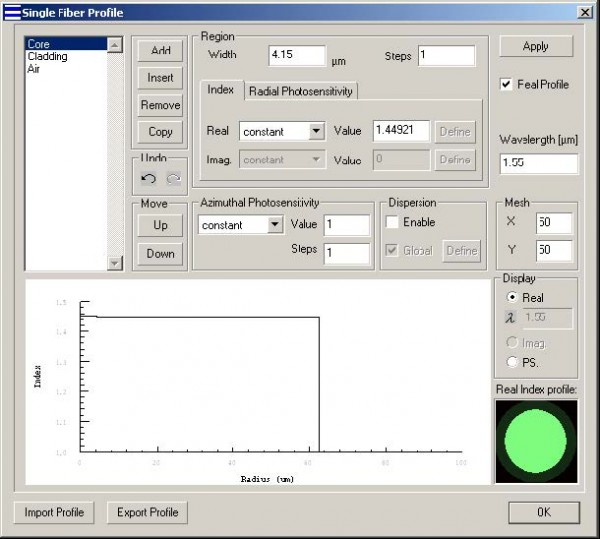
Task: Move region Up
Action: tap(160, 225)
